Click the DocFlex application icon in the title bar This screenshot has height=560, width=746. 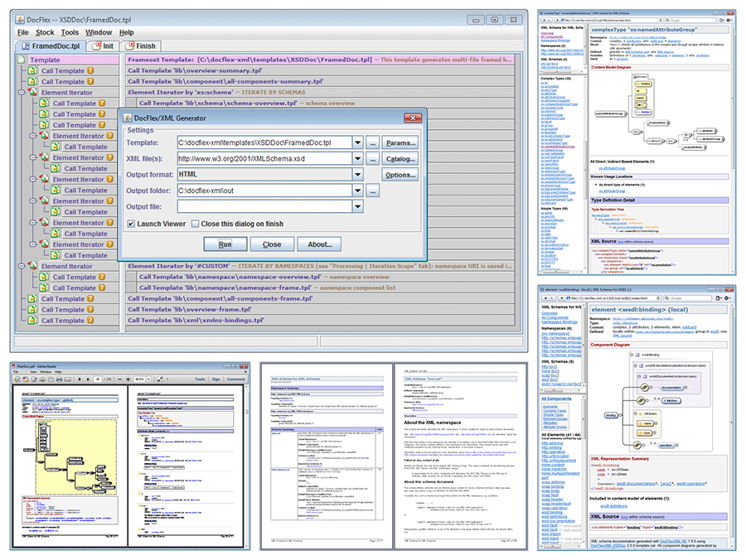click(x=18, y=19)
